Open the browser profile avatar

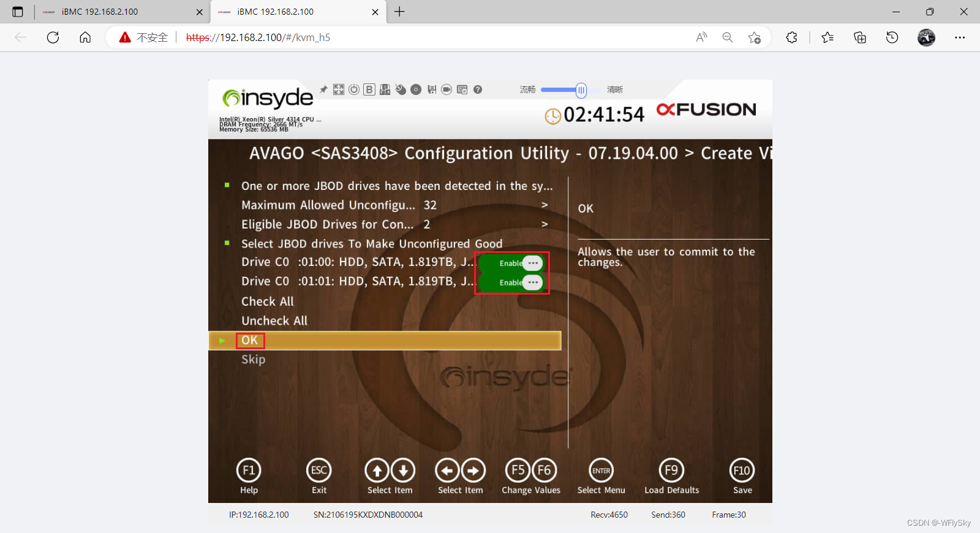coord(926,37)
